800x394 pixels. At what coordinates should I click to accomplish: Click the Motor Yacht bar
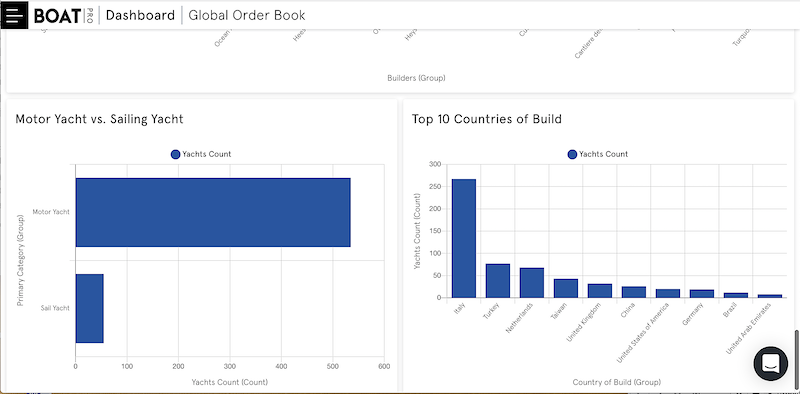[213, 212]
